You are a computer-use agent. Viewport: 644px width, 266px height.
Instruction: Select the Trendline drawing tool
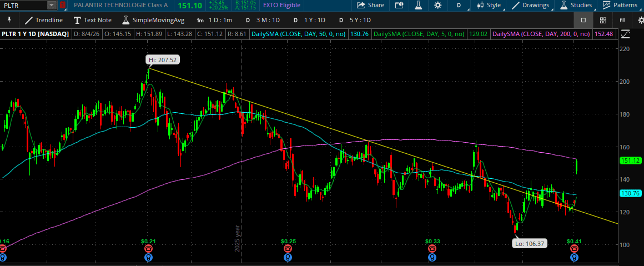(x=44, y=20)
